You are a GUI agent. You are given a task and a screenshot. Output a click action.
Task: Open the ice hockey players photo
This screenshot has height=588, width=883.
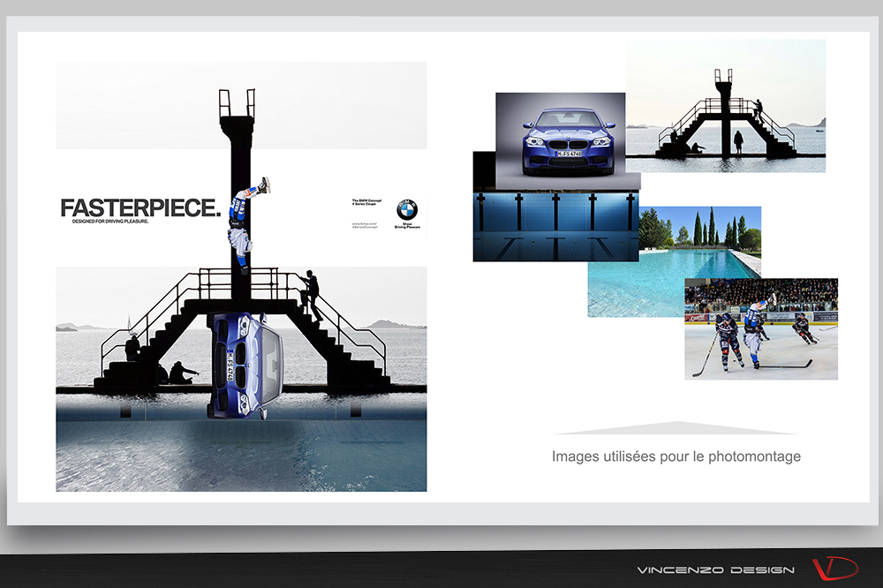click(761, 329)
